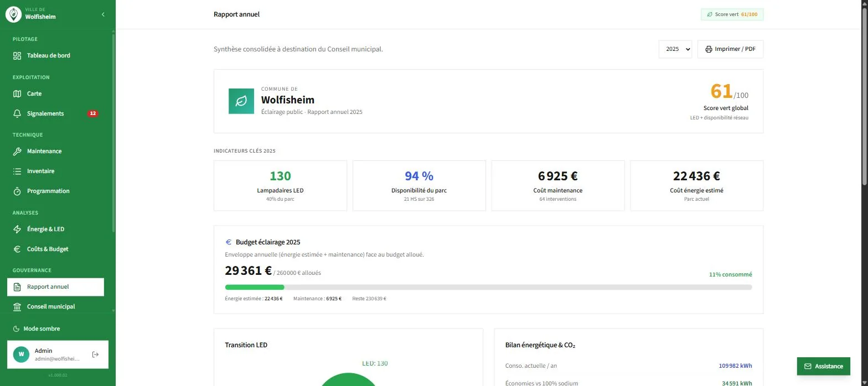Click the budget consumption progress bar
This screenshot has width=868, height=386.
pyautogui.click(x=488, y=287)
